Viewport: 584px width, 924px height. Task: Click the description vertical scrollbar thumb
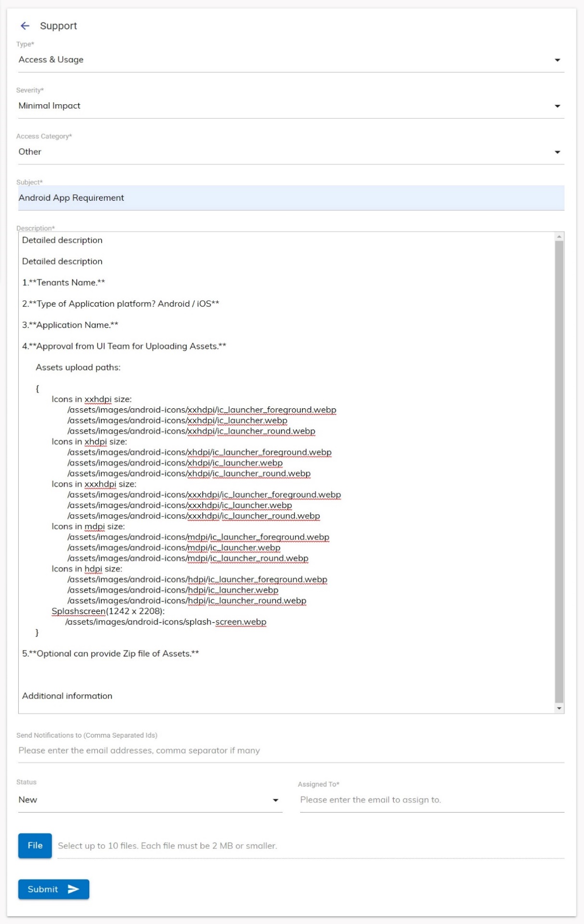[x=559, y=472]
